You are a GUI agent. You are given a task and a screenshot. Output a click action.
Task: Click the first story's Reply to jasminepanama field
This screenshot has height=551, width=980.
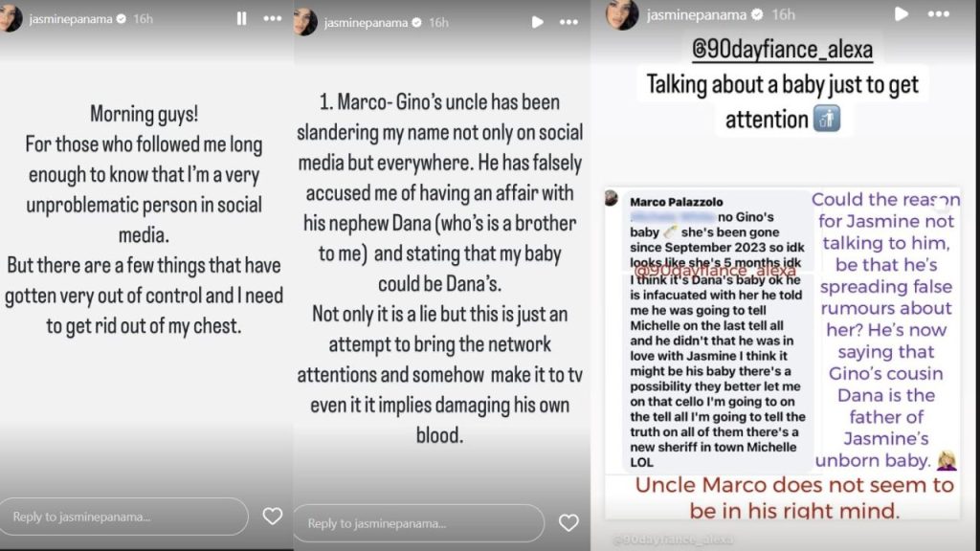pyautogui.click(x=124, y=517)
